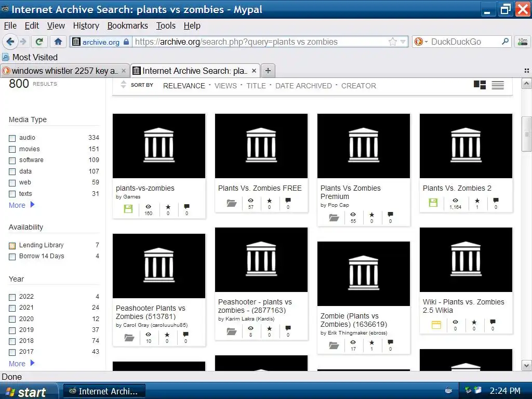Open Most Visited bookmarks folder
The height and width of the screenshot is (399, 532).
point(30,57)
